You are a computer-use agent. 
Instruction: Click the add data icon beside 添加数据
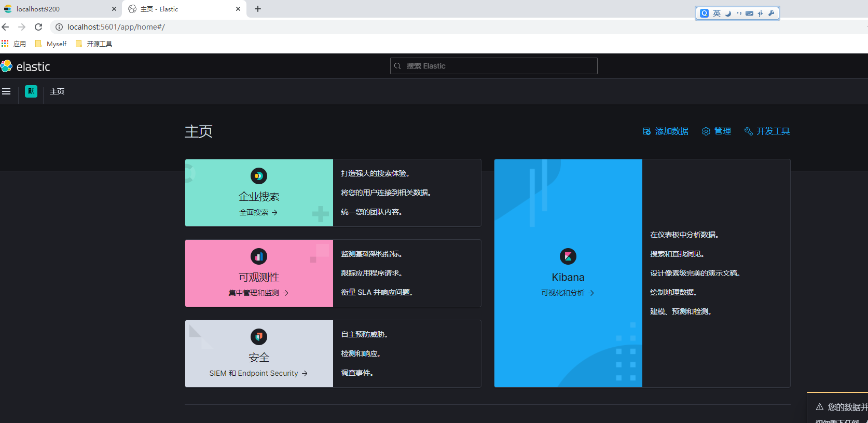pyautogui.click(x=646, y=131)
